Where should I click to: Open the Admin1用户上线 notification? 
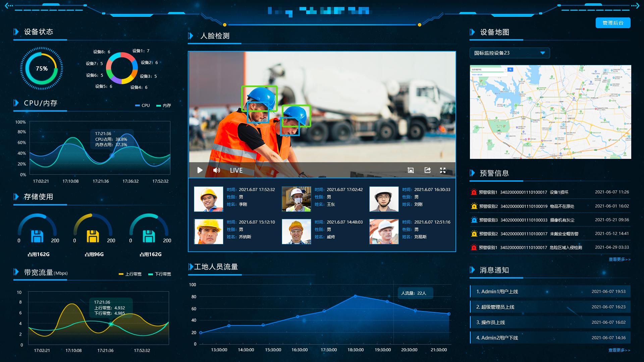click(550, 291)
